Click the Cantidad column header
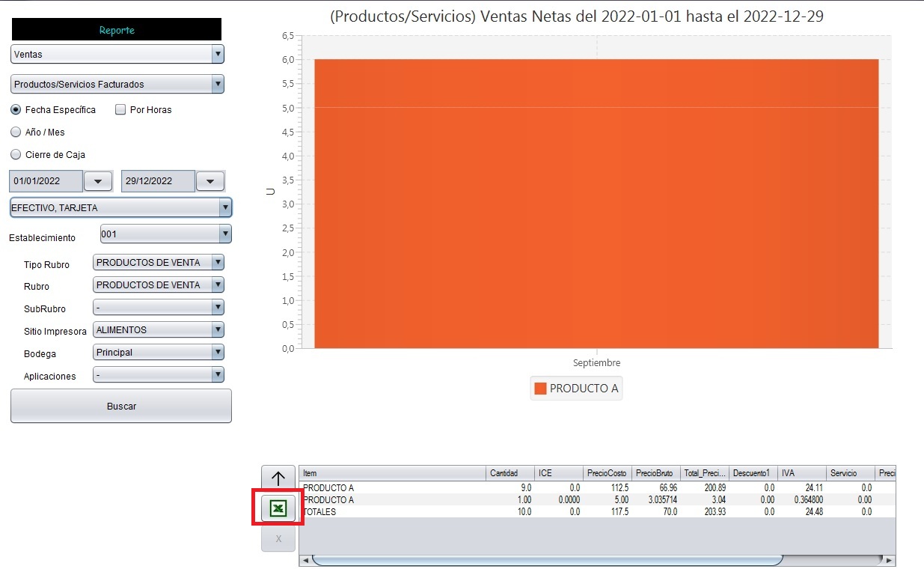 (510, 473)
